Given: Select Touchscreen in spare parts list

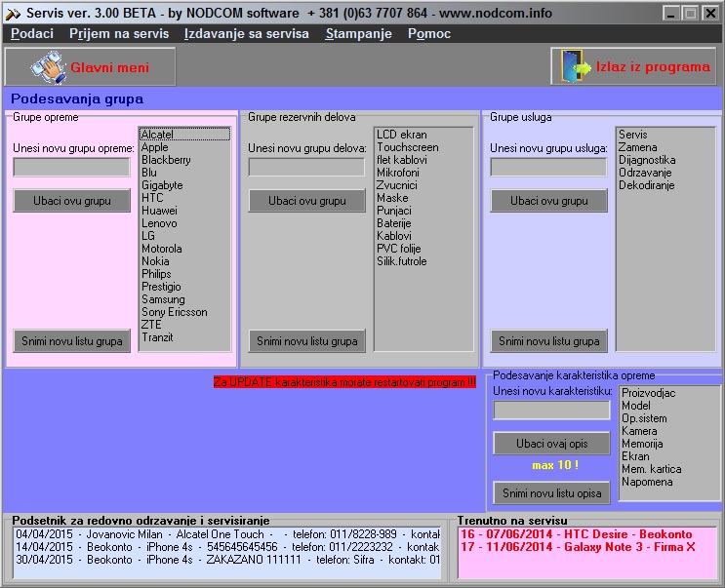Looking at the screenshot, I should click(x=423, y=147).
